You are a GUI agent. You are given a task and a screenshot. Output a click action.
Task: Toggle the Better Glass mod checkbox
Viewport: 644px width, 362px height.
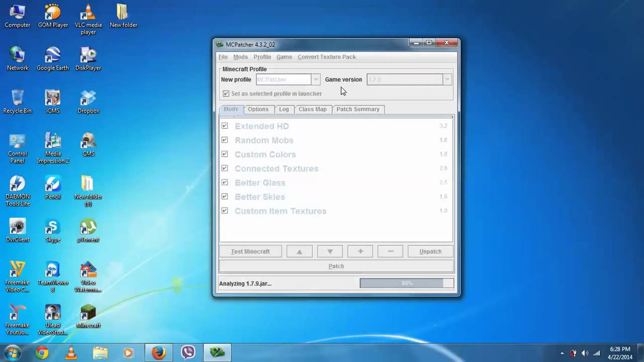pyautogui.click(x=224, y=182)
